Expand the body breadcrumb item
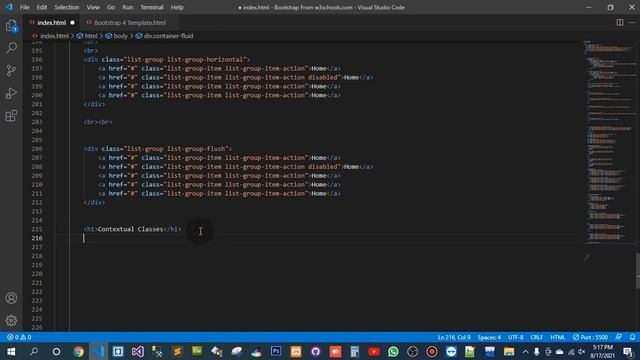 tap(120, 36)
